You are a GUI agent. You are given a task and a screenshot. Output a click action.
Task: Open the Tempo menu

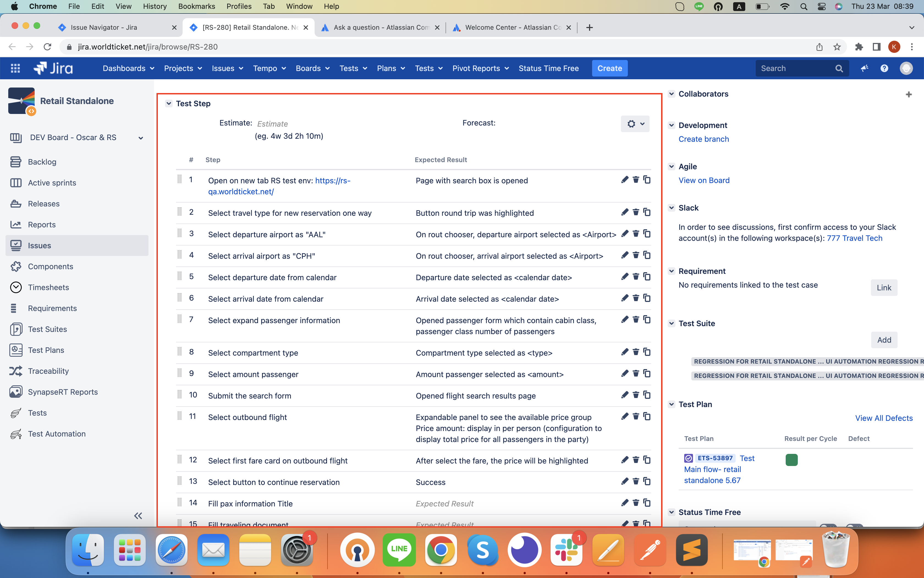click(x=269, y=69)
